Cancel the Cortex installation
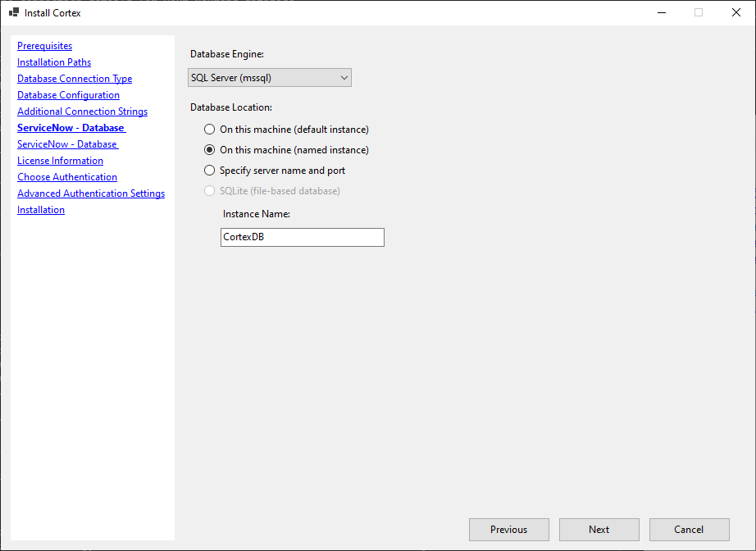This screenshot has width=756, height=551. point(689,529)
